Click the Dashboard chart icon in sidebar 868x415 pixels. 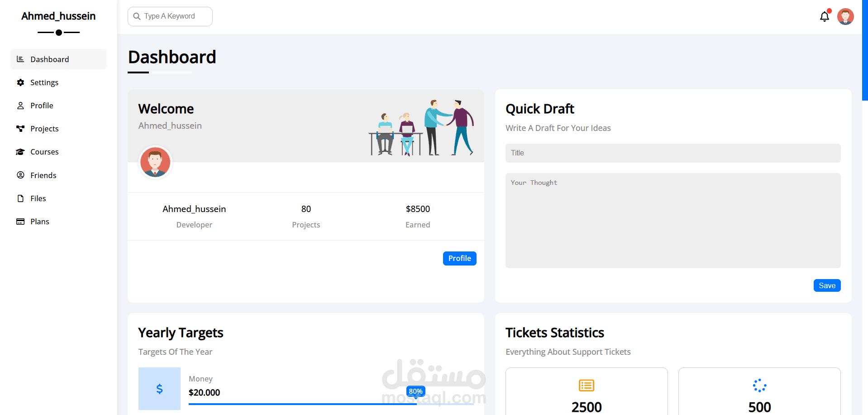[x=20, y=59]
